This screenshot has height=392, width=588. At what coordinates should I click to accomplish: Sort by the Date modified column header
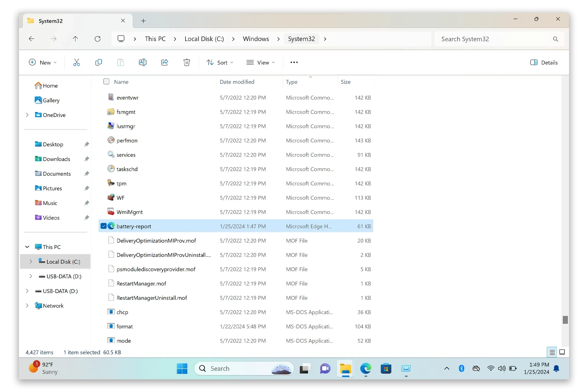pyautogui.click(x=237, y=82)
